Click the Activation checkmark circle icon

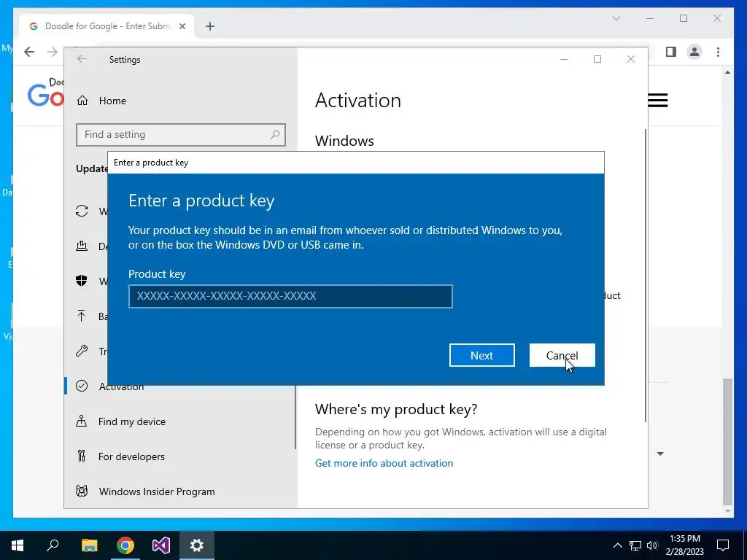click(82, 386)
